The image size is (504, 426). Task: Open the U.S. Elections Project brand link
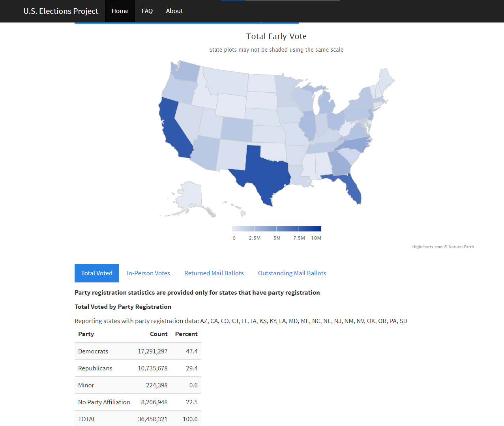[x=61, y=11]
